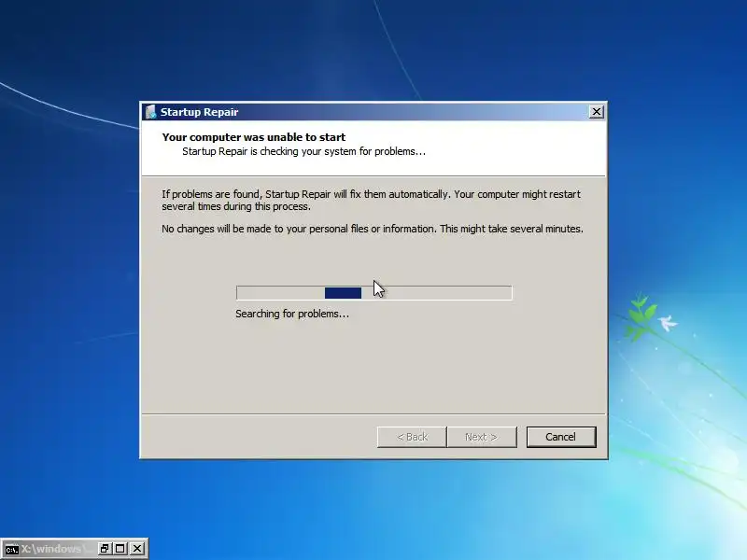Click the Startup Repair title bar icon
The image size is (747, 560).
[151, 112]
